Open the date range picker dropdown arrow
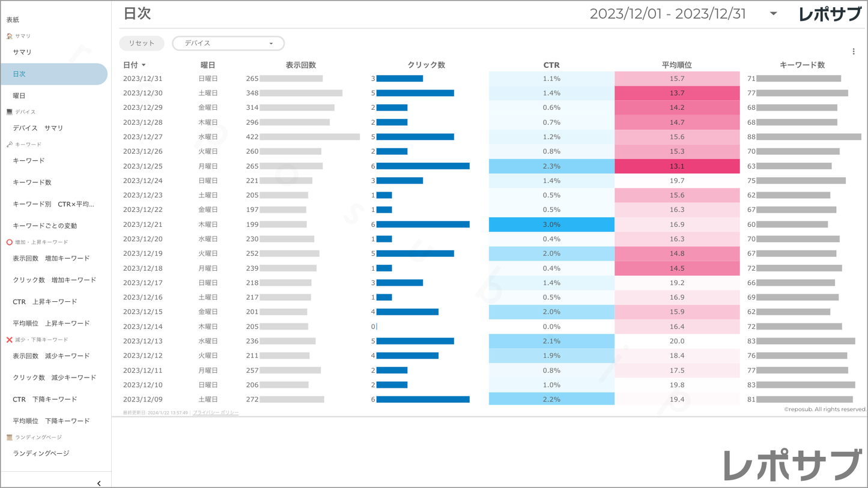 774,14
